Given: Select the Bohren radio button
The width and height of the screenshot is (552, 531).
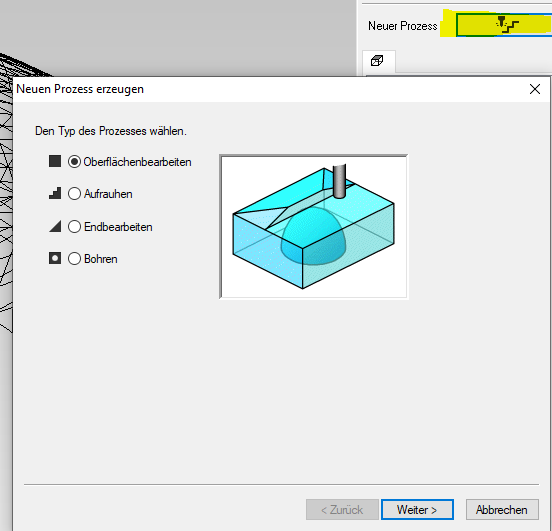Looking at the screenshot, I should [74, 258].
